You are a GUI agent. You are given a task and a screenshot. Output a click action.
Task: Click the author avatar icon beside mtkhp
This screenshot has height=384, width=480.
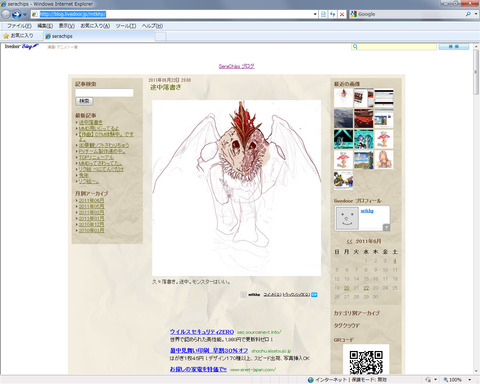244,295
